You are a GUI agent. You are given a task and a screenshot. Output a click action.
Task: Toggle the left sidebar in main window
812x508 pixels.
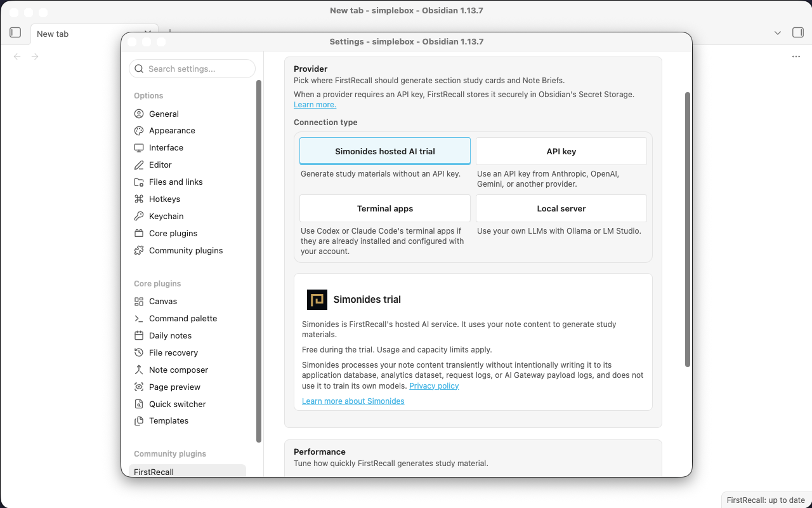click(16, 32)
